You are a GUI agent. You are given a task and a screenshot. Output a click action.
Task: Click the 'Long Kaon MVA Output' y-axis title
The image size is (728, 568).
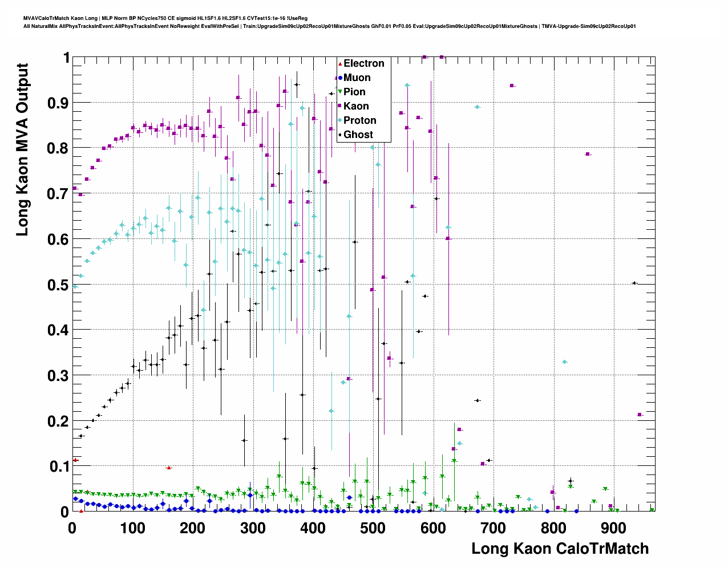(22, 149)
